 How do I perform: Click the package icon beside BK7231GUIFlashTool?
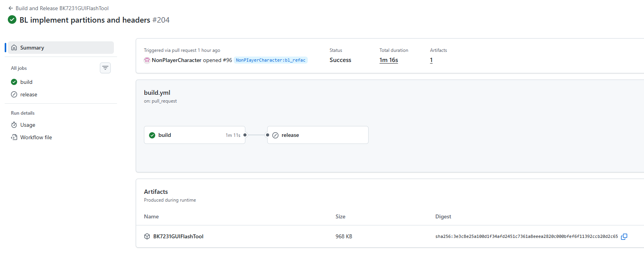tap(147, 236)
